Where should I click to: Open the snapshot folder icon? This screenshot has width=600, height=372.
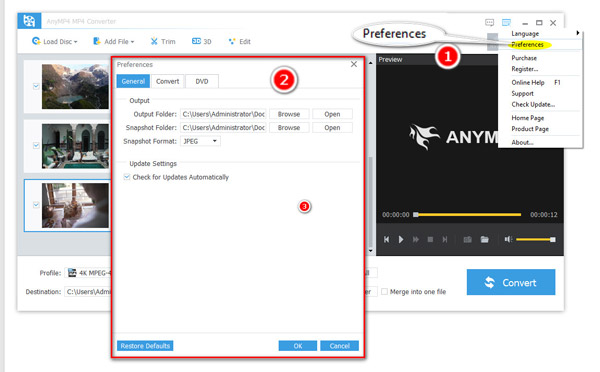coord(484,240)
